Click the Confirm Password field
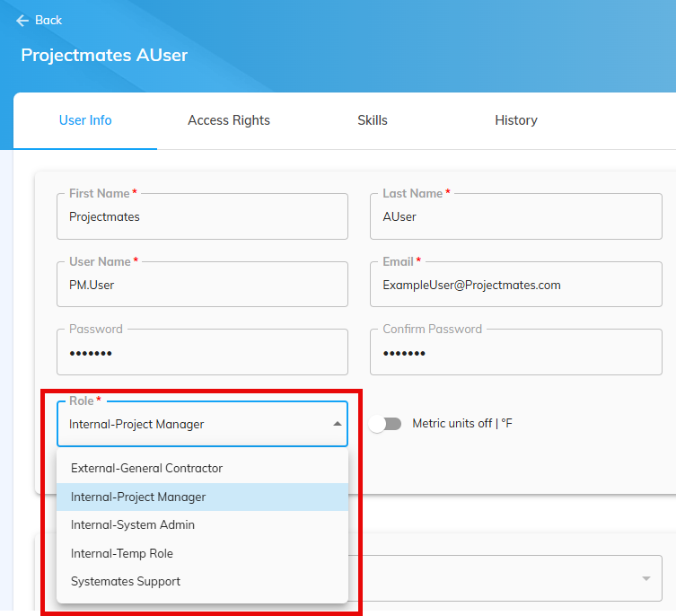 [516, 352]
